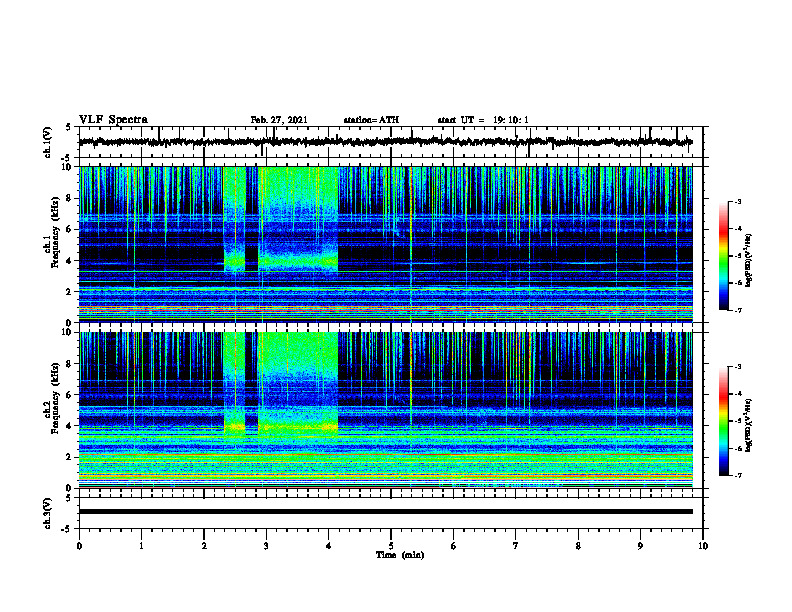Click time axis tick label "7"
792x612 pixels.
516,546
